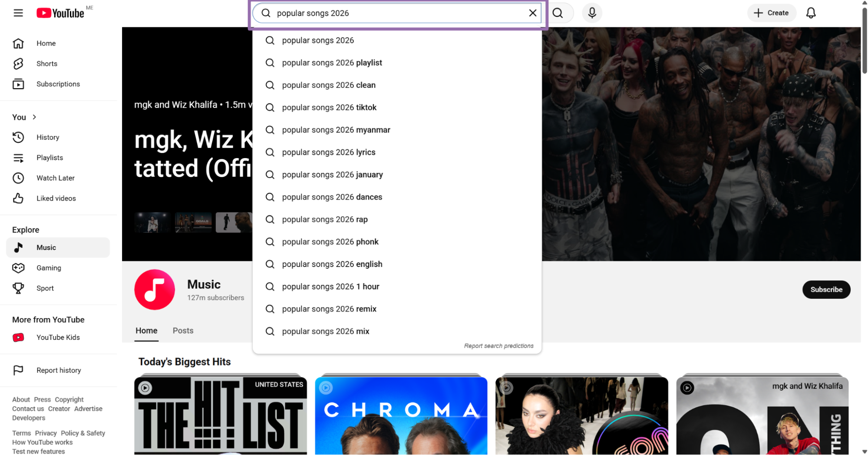Open Today's Biggest Hits heading
868x455 pixels.
click(x=185, y=362)
